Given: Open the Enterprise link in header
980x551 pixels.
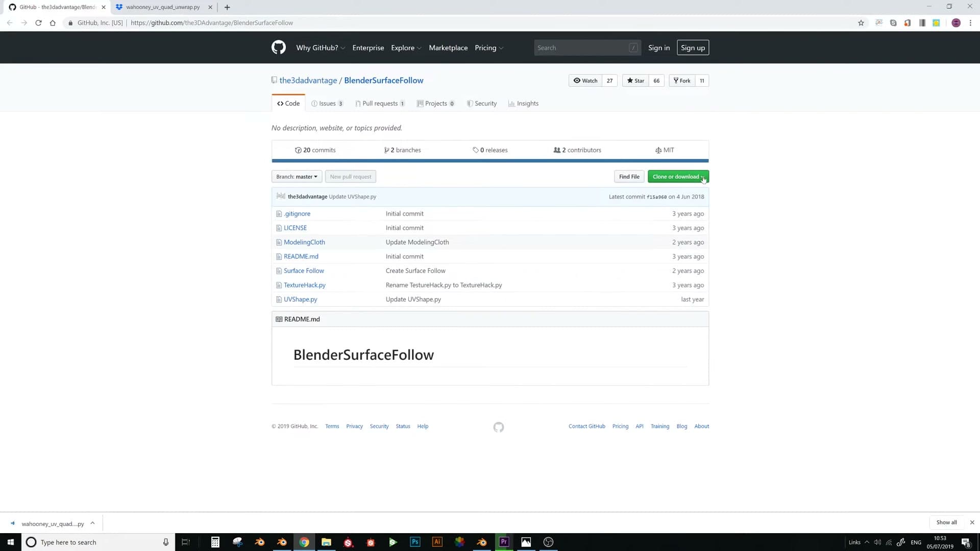Looking at the screenshot, I should [x=368, y=47].
